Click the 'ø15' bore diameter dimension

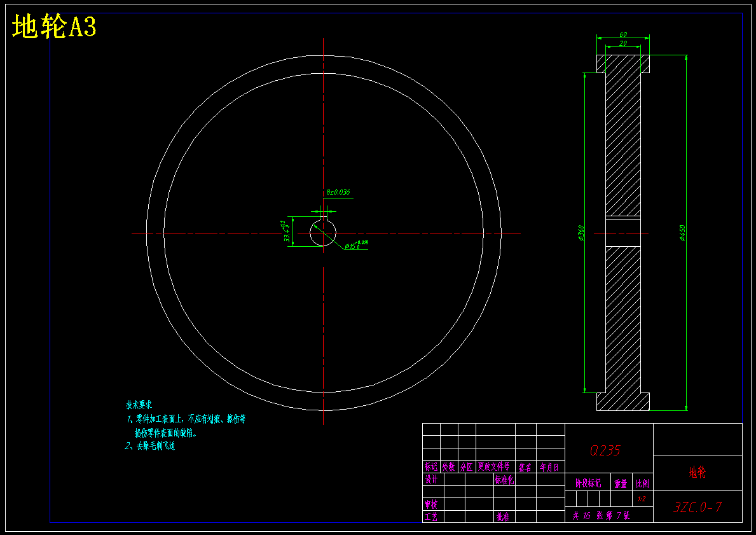[356, 245]
